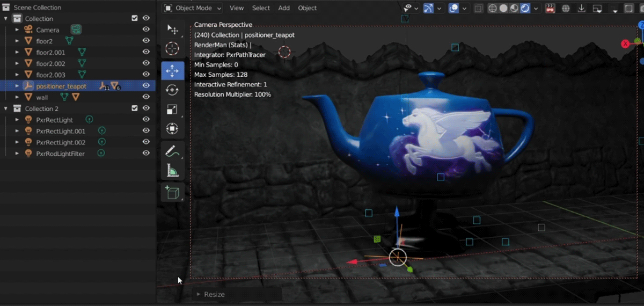Open the Object Mode dropdown
644x306 pixels.
point(193,8)
